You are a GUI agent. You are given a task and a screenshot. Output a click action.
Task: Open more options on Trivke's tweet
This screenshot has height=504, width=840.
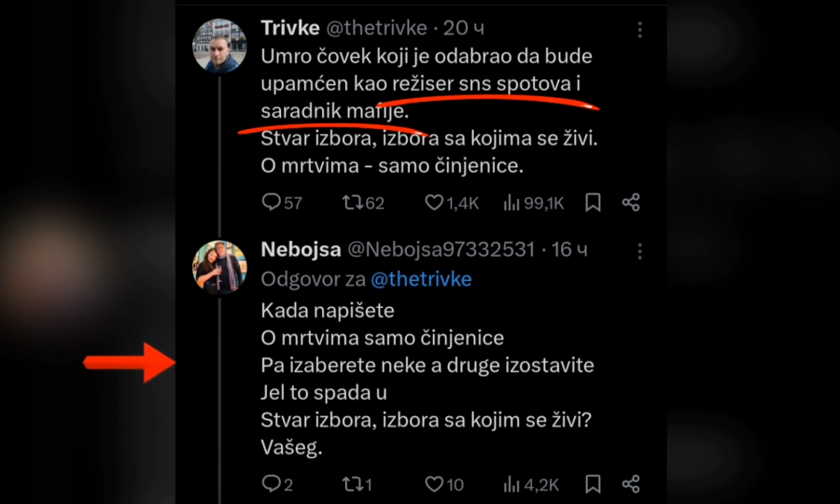pyautogui.click(x=639, y=30)
